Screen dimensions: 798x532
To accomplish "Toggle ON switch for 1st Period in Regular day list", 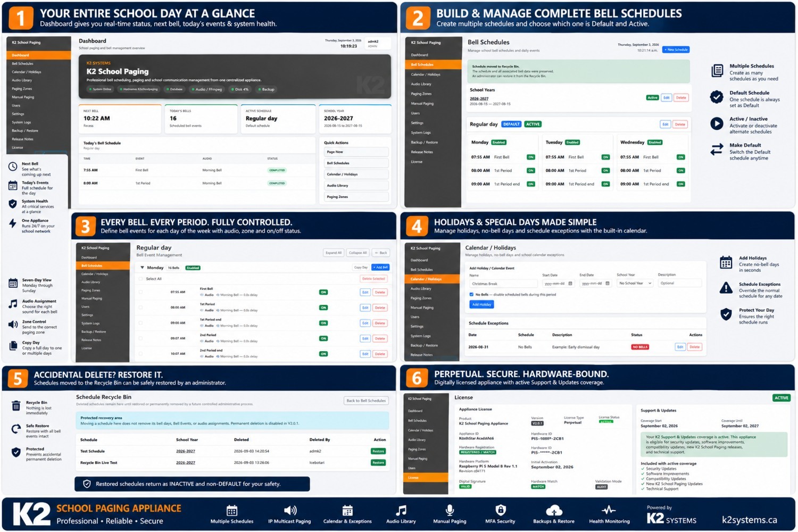I will tap(323, 307).
